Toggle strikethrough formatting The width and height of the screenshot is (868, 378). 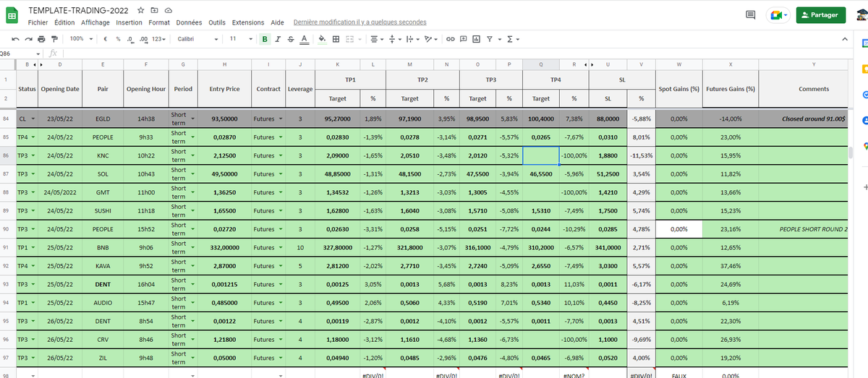click(x=291, y=38)
